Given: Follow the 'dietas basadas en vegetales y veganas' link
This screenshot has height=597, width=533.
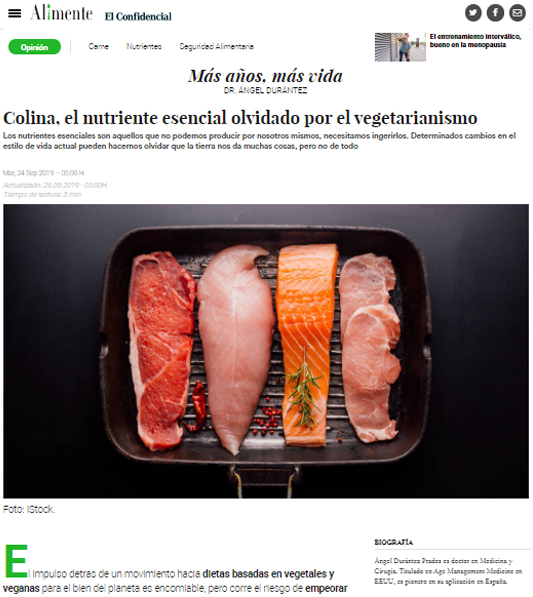Looking at the screenshot, I should coord(169,581).
